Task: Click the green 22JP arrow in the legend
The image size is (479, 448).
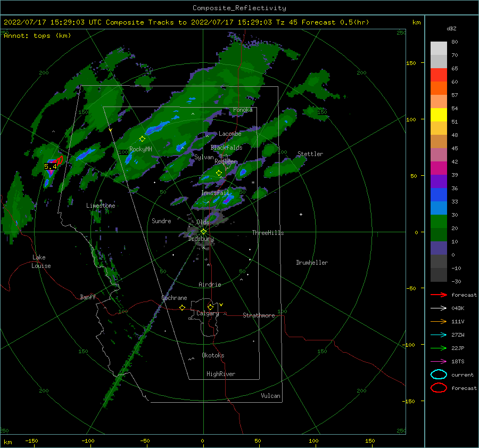Action: tap(439, 348)
